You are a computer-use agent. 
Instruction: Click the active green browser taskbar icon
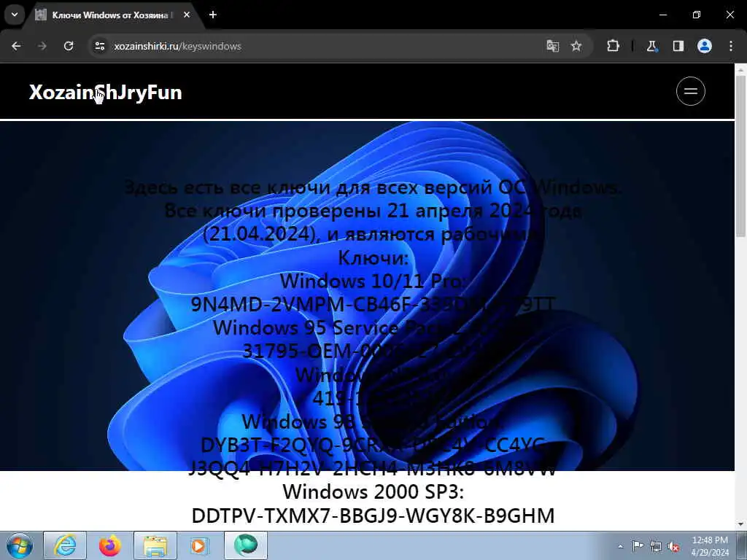(245, 545)
